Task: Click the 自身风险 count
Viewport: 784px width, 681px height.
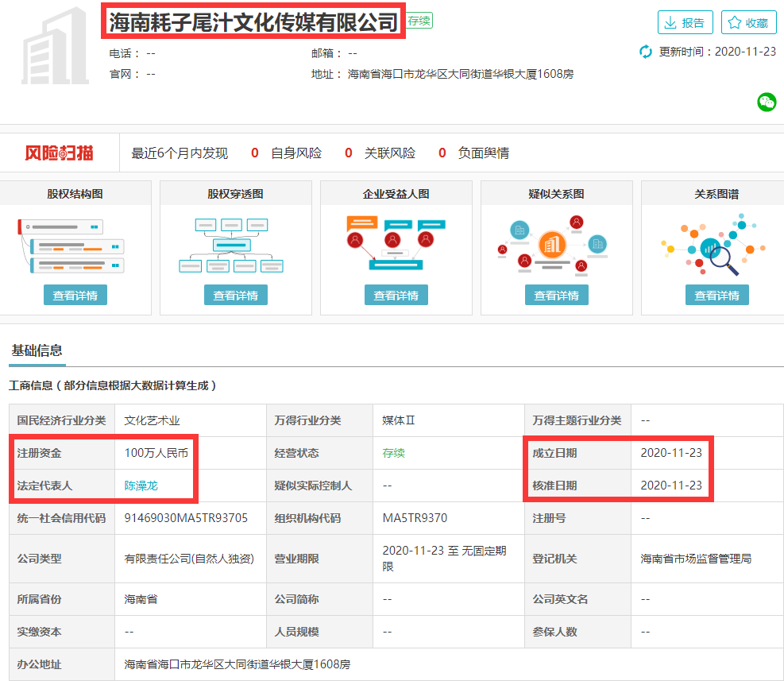Action: click(255, 153)
